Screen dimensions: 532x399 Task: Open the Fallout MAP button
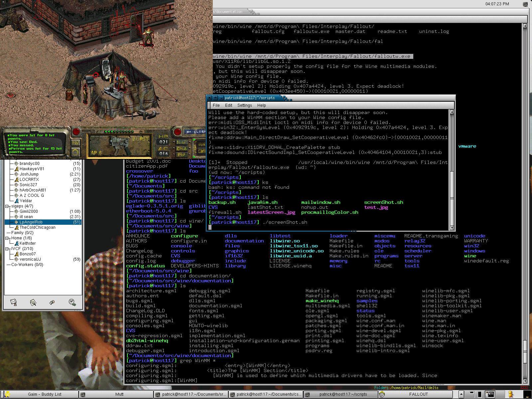point(182,142)
